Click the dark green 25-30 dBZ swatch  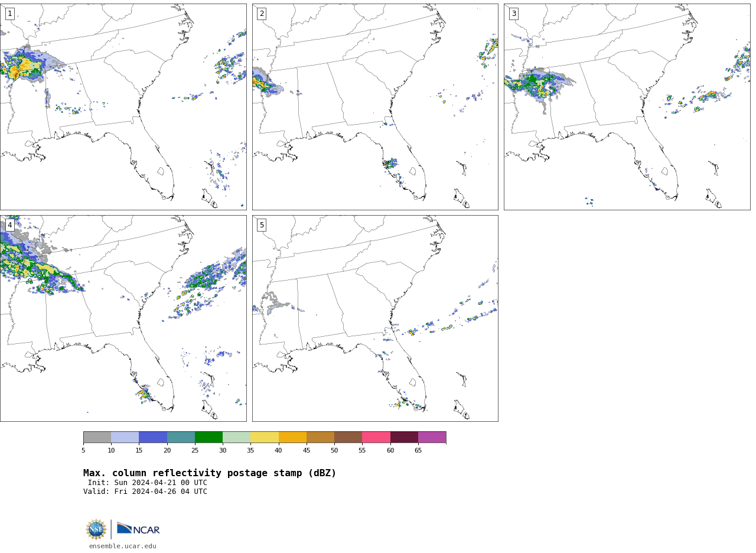pos(208,437)
